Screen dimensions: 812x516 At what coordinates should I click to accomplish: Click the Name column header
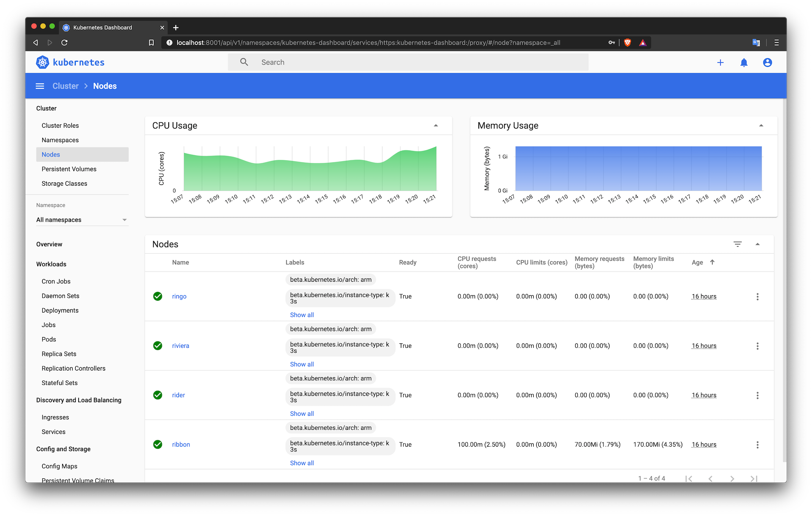pyautogui.click(x=181, y=262)
